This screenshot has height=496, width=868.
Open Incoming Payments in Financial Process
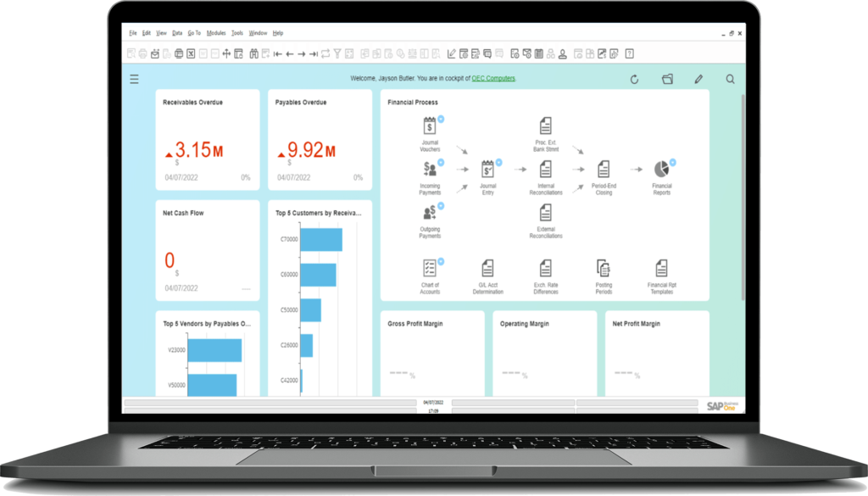tap(430, 169)
